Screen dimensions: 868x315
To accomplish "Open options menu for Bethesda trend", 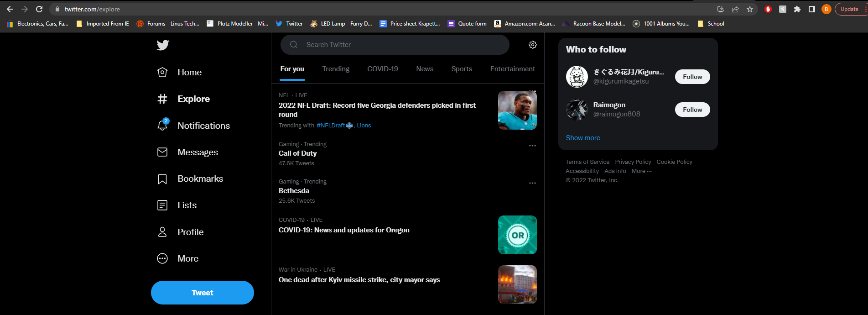I will click(x=532, y=183).
